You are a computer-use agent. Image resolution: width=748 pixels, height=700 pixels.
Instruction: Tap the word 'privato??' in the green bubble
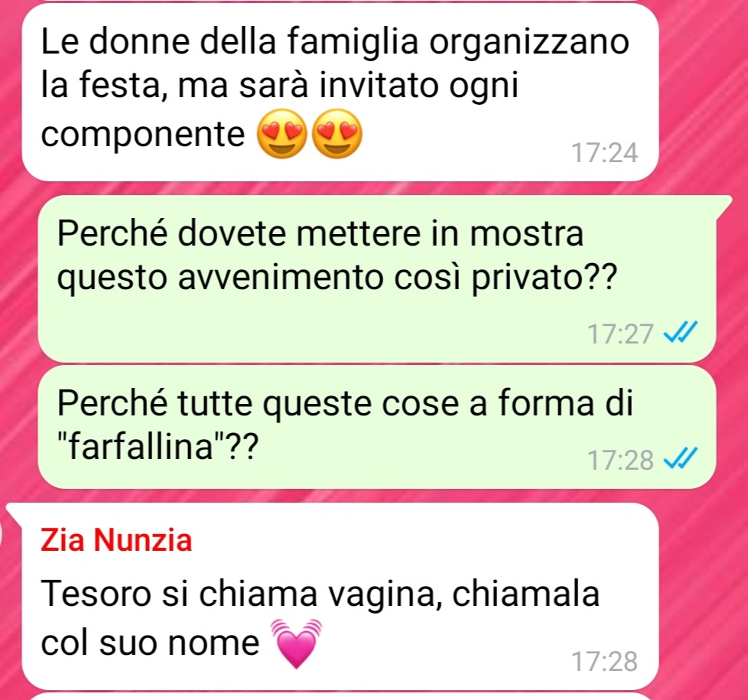(x=545, y=278)
